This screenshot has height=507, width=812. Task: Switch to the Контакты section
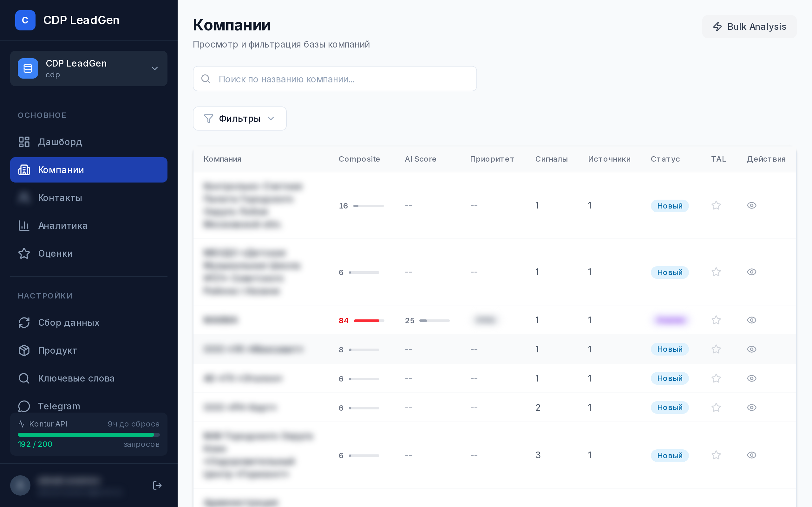pos(60,198)
